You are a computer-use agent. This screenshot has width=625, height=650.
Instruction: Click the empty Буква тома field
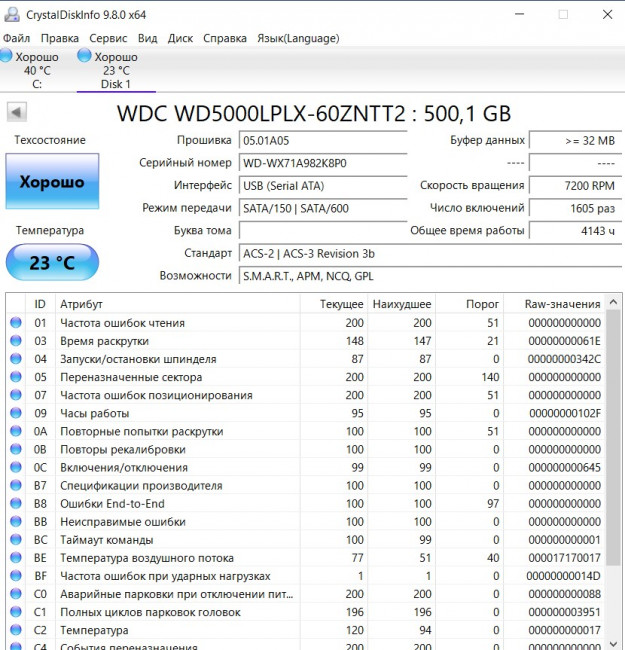click(323, 231)
